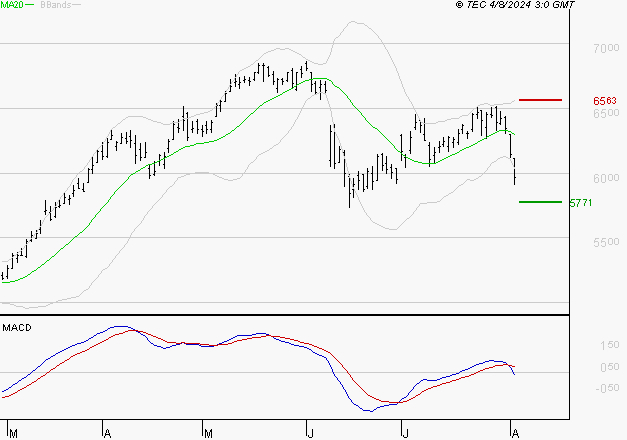Click the 5500 price axis label
This screenshot has height=440, width=627.
coord(606,242)
